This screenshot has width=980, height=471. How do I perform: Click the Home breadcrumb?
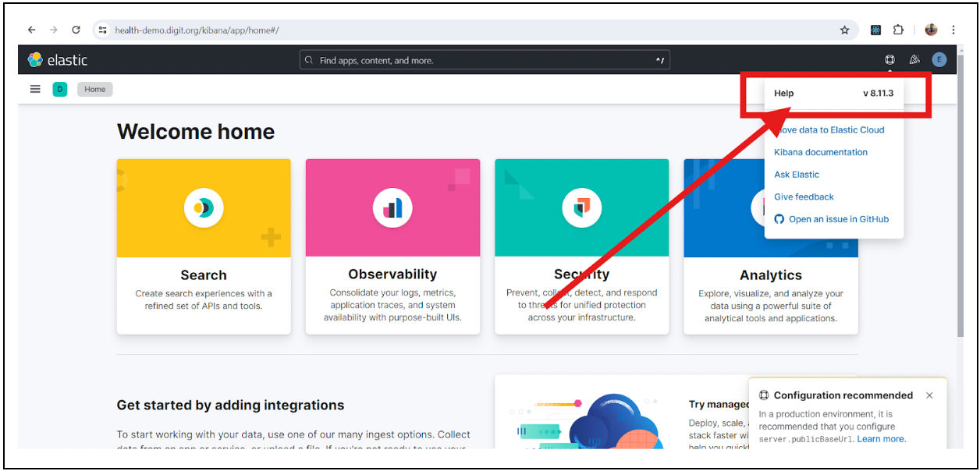pos(95,89)
